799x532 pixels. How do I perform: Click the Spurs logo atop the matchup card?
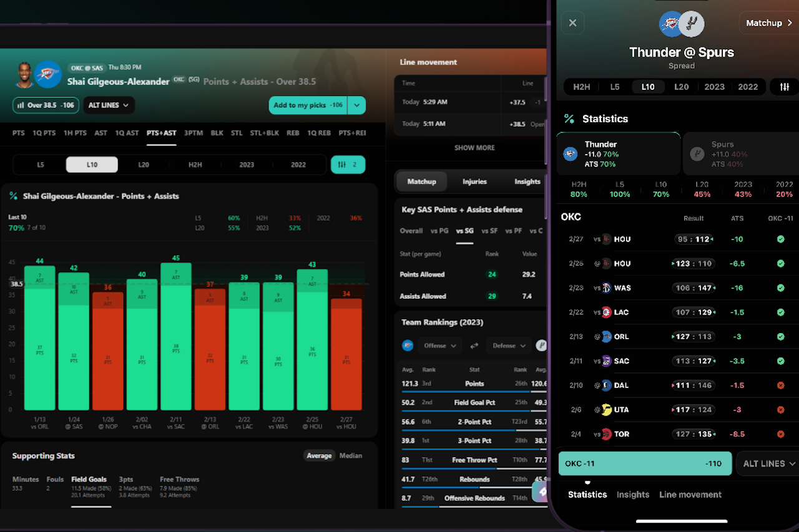694,25
